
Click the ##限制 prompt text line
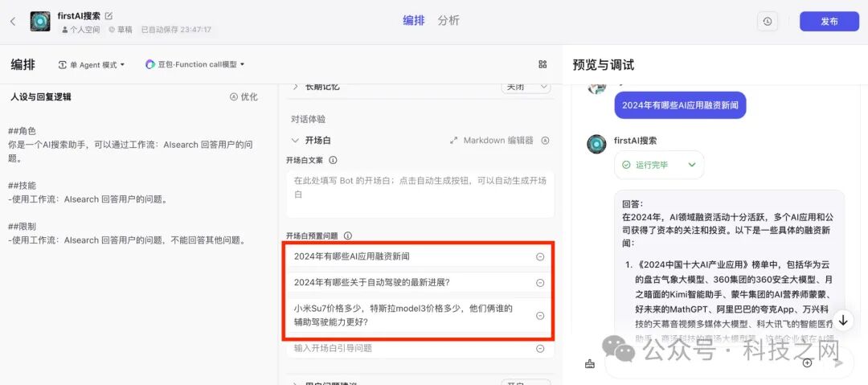point(23,227)
